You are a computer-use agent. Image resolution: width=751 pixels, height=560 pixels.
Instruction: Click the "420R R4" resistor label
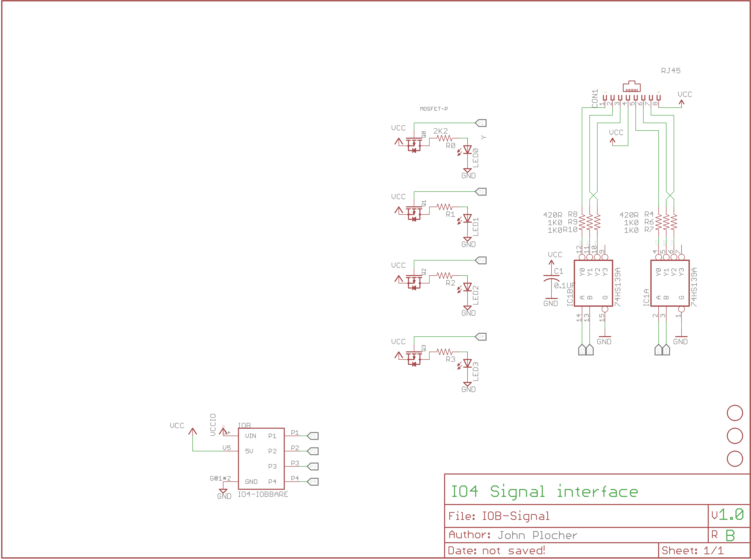tap(637, 215)
